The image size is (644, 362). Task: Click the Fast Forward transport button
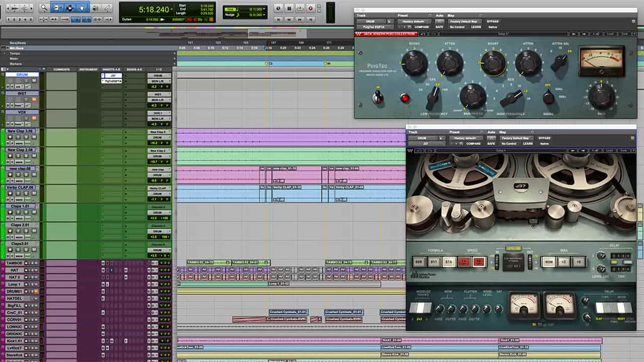coord(300,19)
